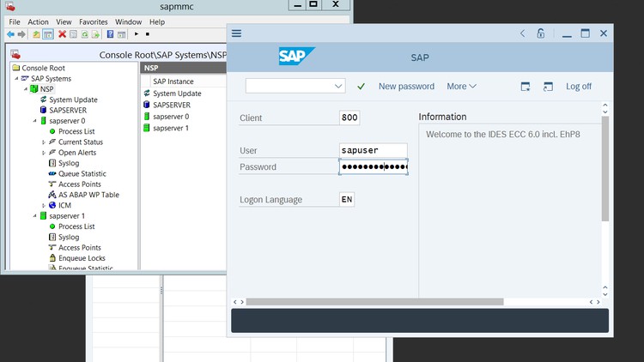Stop SAP instance with the square stop icon
This screenshot has height=362, width=644.
point(148,34)
